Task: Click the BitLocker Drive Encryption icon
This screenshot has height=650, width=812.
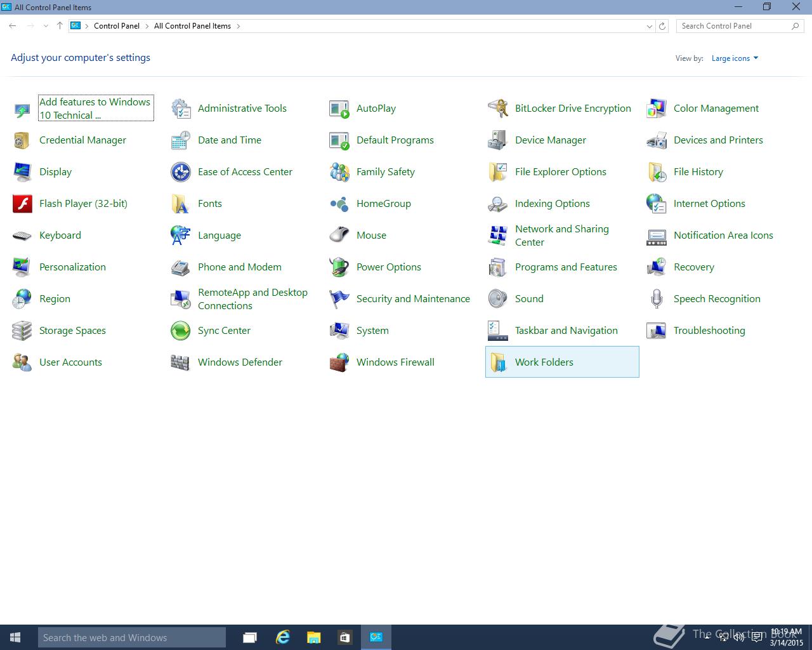Action: [x=498, y=109]
